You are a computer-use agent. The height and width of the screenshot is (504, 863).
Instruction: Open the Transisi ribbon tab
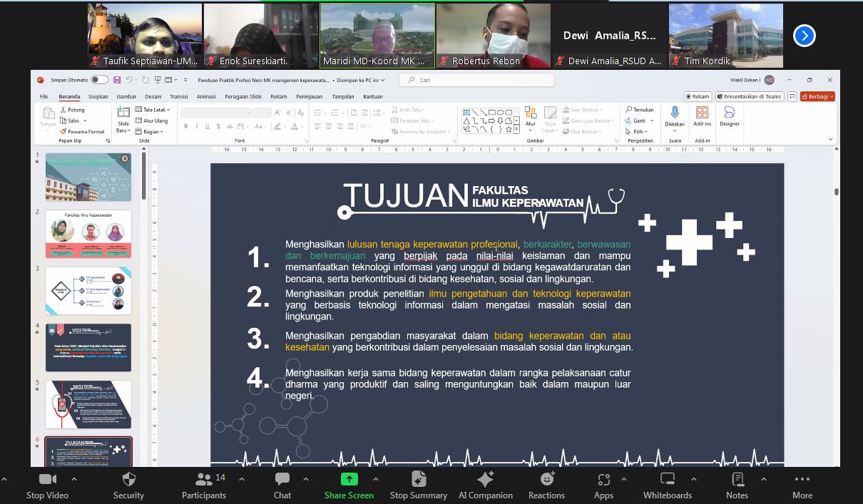178,96
